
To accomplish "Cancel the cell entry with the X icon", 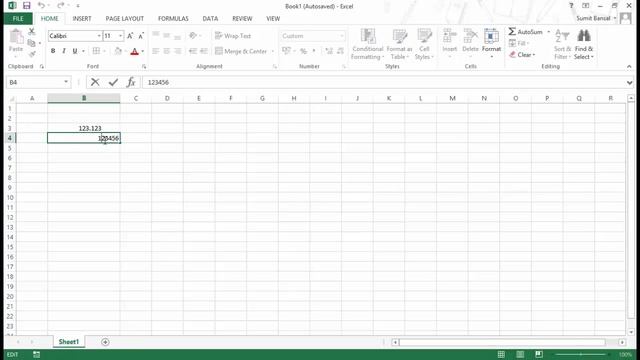I will click(x=95, y=82).
